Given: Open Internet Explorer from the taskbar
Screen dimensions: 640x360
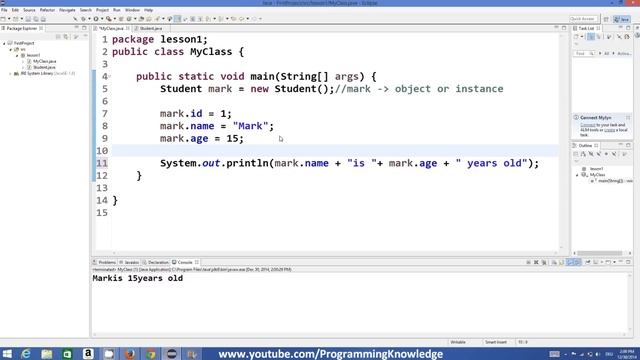Looking at the screenshot, I should click(26, 353).
